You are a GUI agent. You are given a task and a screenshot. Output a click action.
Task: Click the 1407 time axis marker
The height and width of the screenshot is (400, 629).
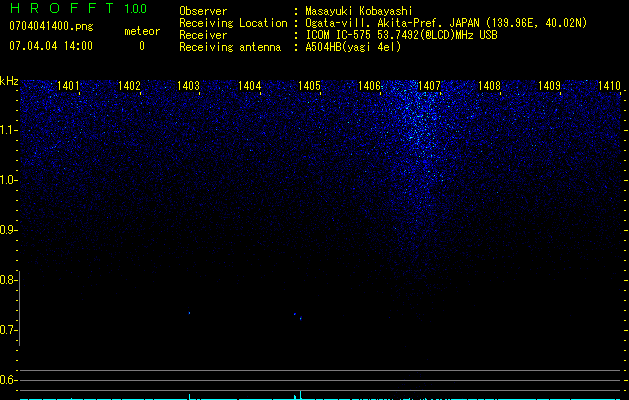pyautogui.click(x=429, y=85)
